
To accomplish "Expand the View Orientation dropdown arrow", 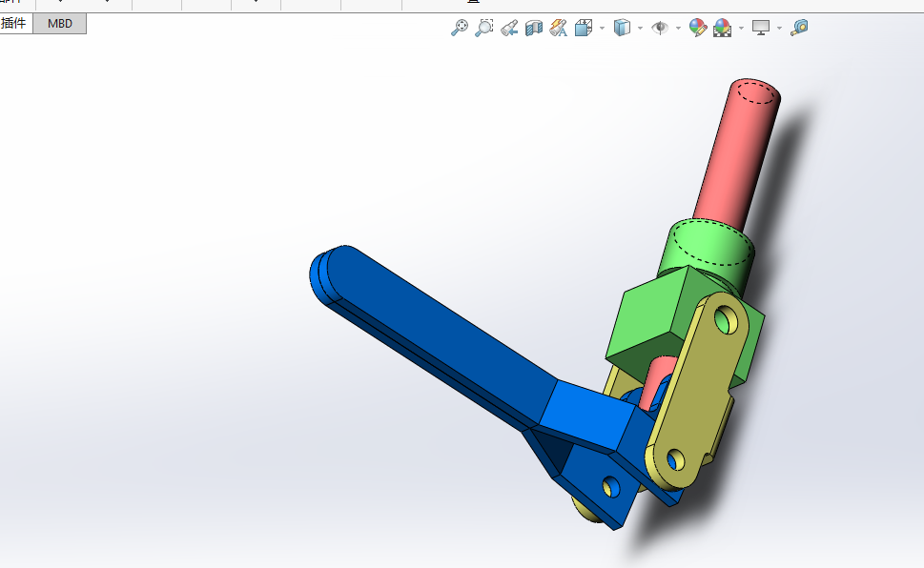I will 602,28.
